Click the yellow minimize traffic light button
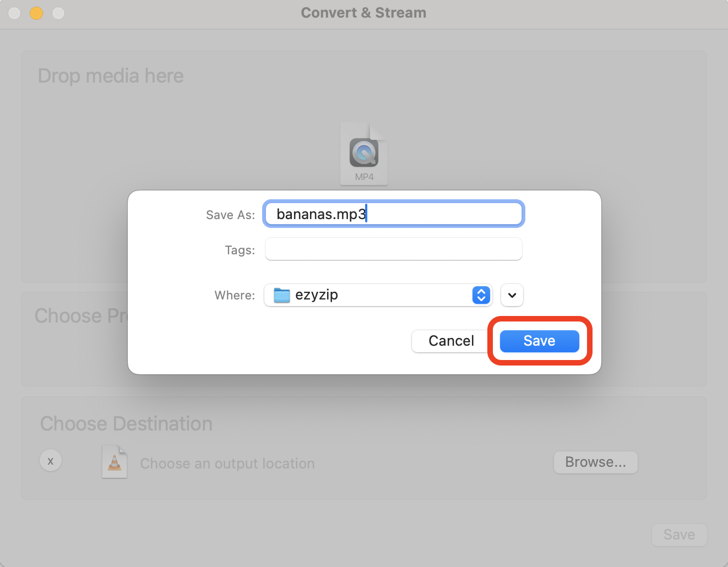The image size is (728, 567). [36, 13]
